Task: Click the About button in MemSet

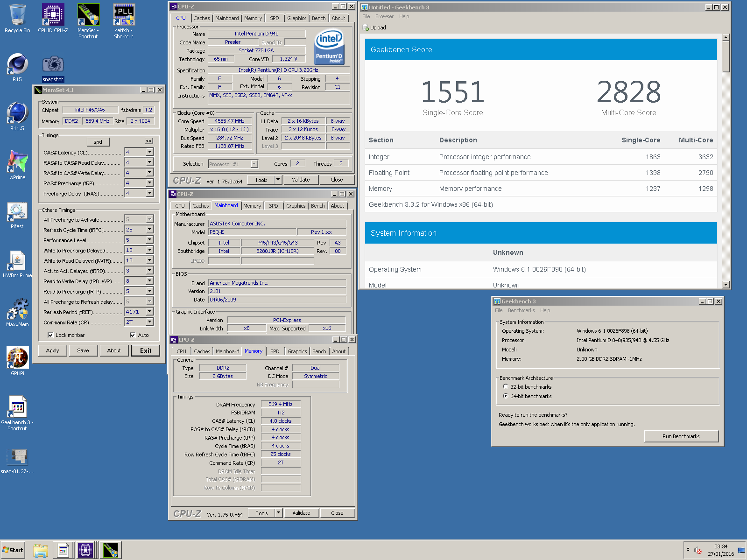Action: [114, 350]
